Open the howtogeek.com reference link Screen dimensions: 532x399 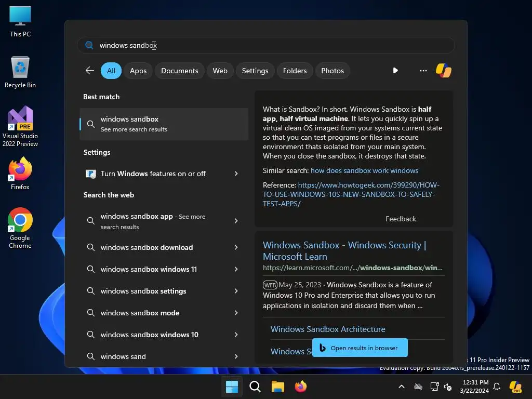click(351, 194)
